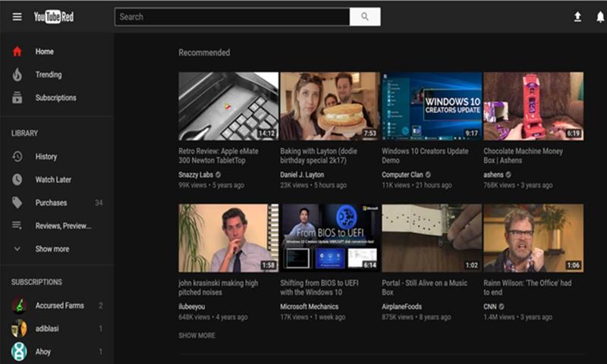Click the Reviews, Preview playlist icon
607x364 pixels.
17,225
